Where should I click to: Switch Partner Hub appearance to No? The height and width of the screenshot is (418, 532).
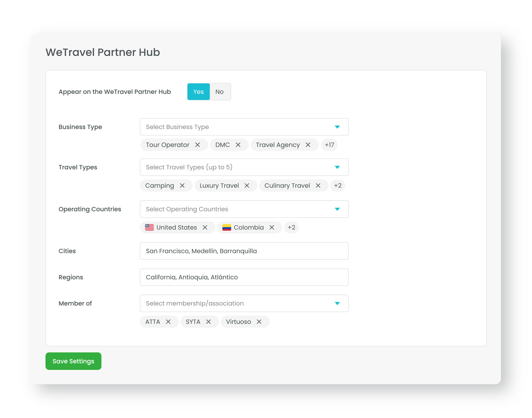(x=219, y=92)
